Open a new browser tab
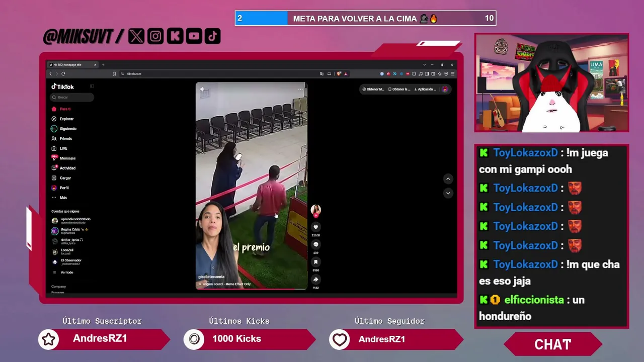 pyautogui.click(x=103, y=65)
